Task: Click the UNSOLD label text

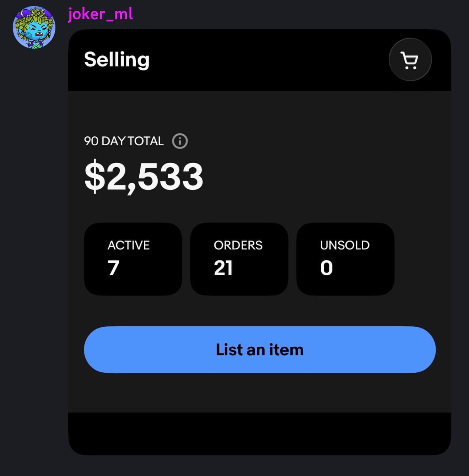Action: coord(345,245)
